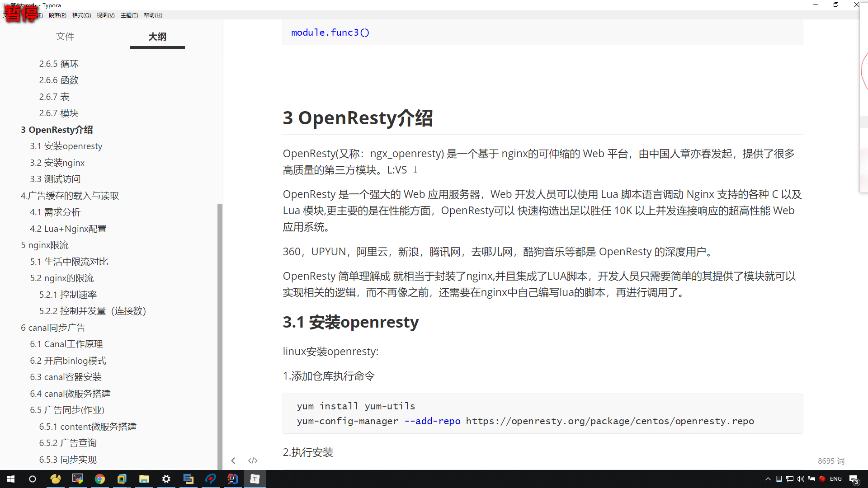Open the 格式(O) menu
868x488 pixels.
click(81, 15)
